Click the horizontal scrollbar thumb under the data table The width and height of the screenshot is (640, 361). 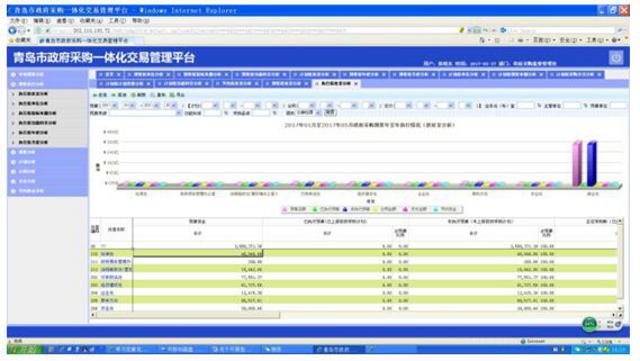(x=187, y=315)
